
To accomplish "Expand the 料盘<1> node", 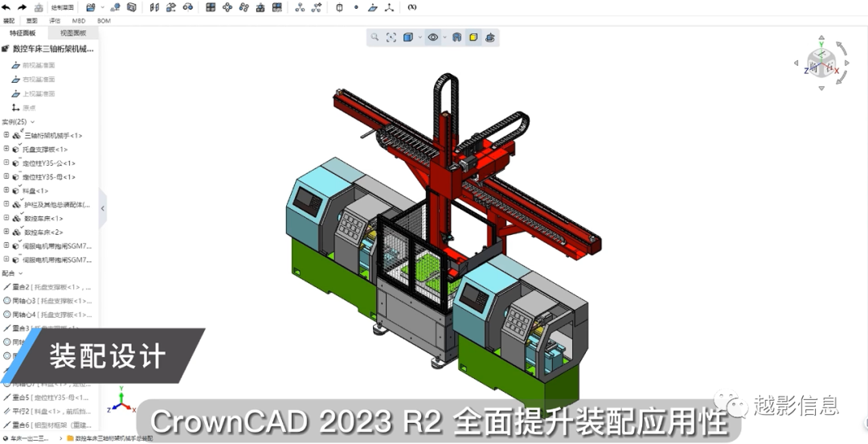I will [6, 190].
